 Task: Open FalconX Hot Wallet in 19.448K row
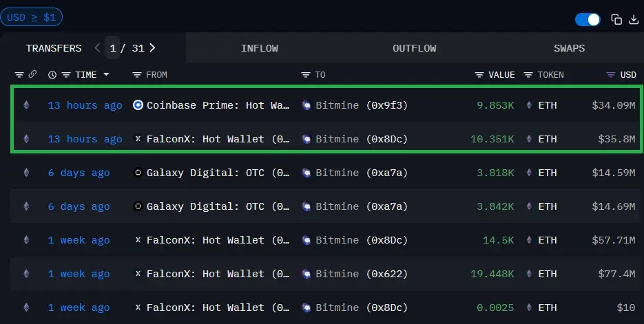(x=218, y=274)
